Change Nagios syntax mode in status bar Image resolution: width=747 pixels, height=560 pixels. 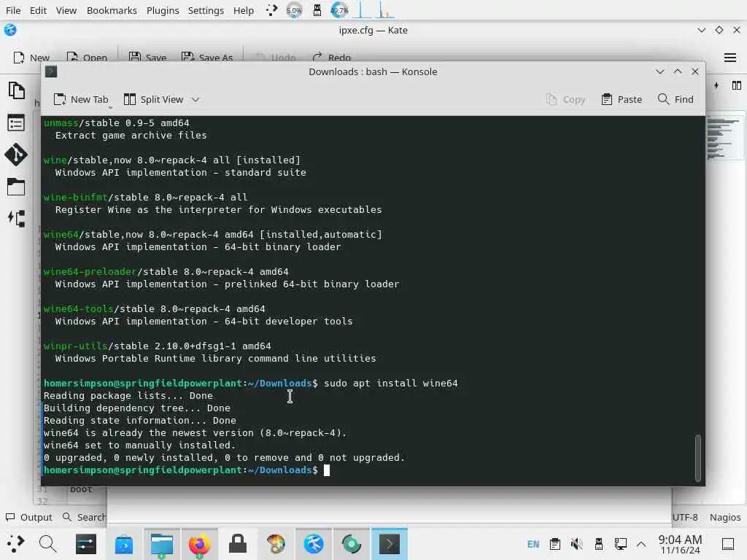pos(724,517)
